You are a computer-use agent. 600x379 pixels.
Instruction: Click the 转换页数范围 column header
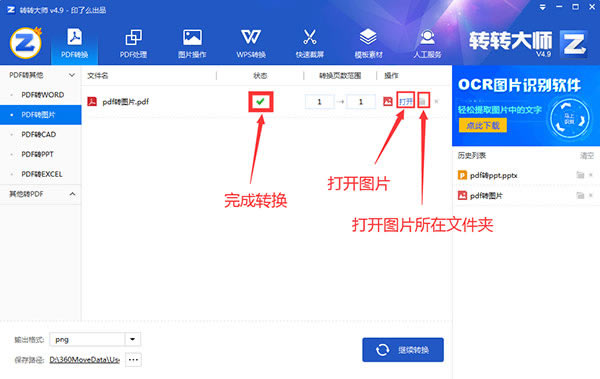pyautogui.click(x=340, y=75)
